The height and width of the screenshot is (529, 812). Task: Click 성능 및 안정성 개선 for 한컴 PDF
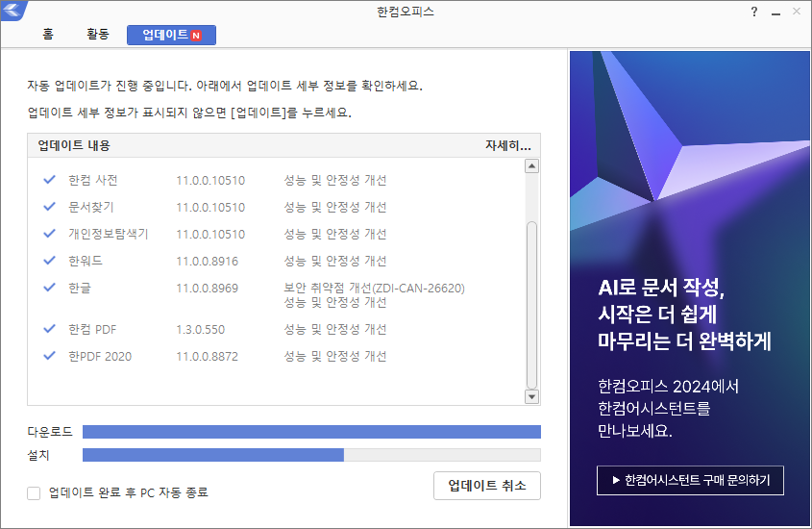pos(335,330)
